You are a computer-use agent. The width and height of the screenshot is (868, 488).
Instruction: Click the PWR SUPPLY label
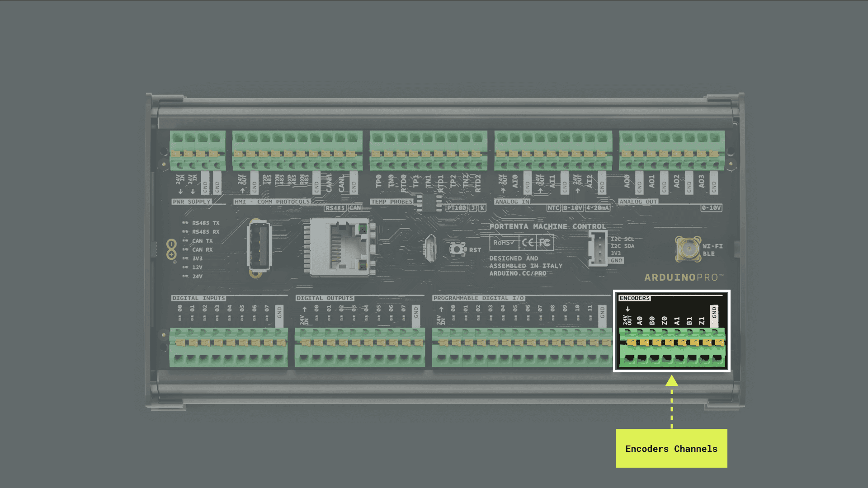pyautogui.click(x=192, y=202)
